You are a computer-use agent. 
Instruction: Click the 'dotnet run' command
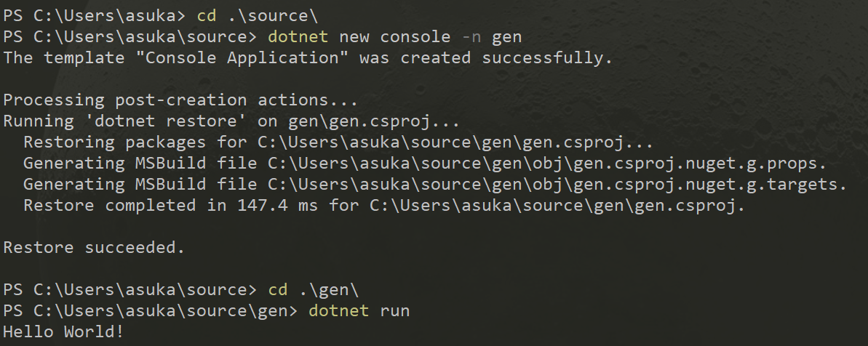(359, 310)
